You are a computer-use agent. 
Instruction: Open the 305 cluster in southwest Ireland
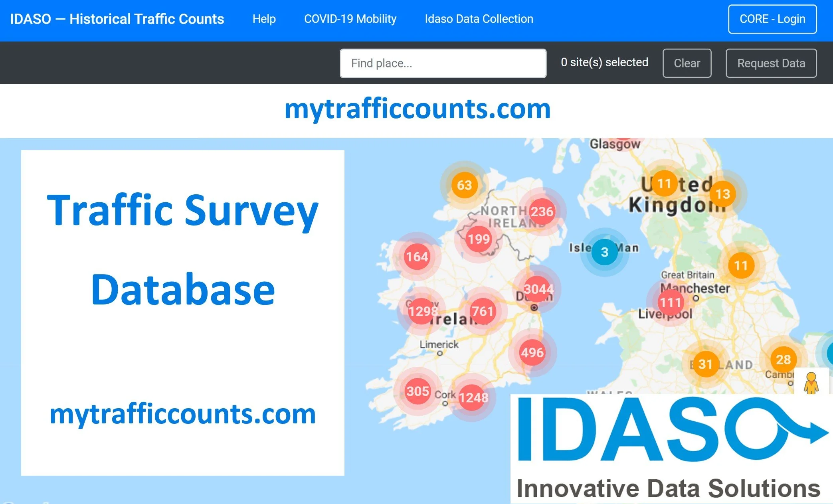(417, 391)
